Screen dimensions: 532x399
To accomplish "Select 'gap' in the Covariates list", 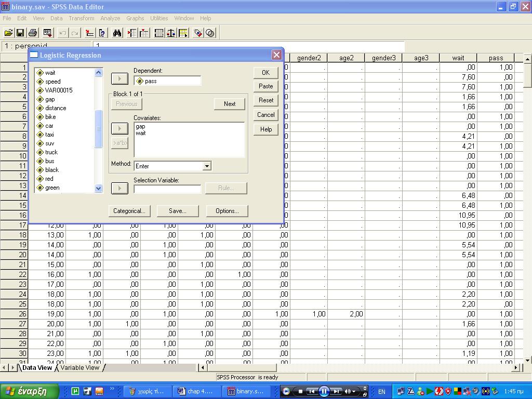I will coord(140,127).
